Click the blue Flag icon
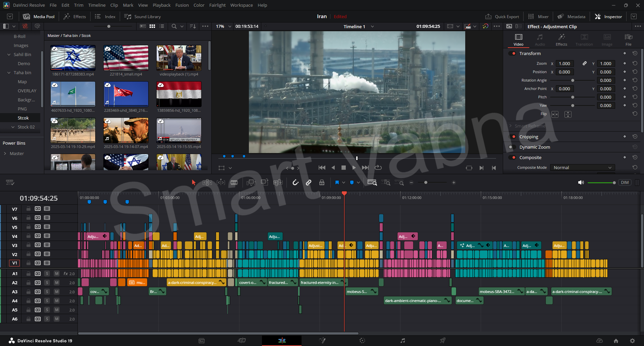Screen dimensions: 644x346 click(337, 183)
